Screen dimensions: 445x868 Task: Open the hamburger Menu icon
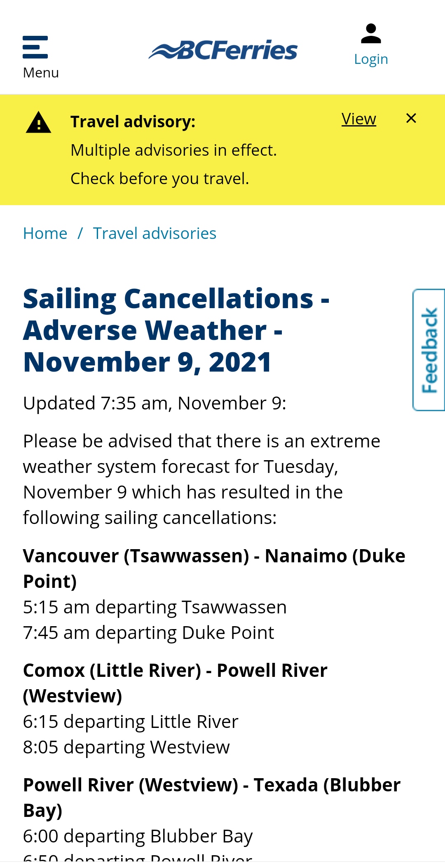(x=35, y=47)
